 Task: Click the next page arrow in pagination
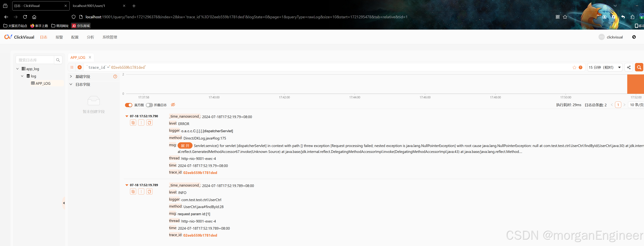624,105
